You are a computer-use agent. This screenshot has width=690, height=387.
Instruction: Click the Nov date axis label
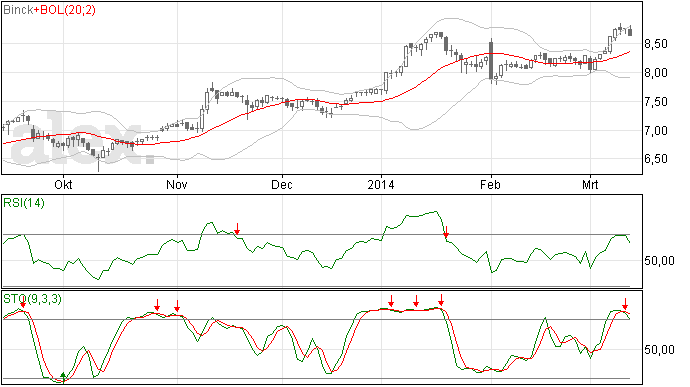pyautogui.click(x=177, y=184)
